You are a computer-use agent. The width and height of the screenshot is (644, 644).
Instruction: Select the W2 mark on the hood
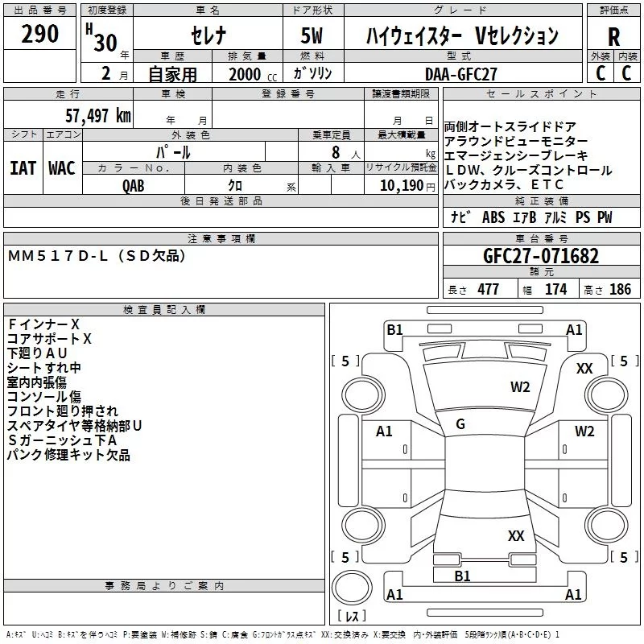pos(520,387)
